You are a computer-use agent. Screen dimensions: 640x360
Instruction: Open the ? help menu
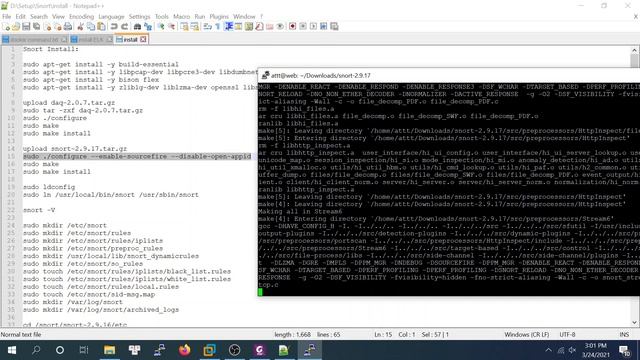coord(262,16)
